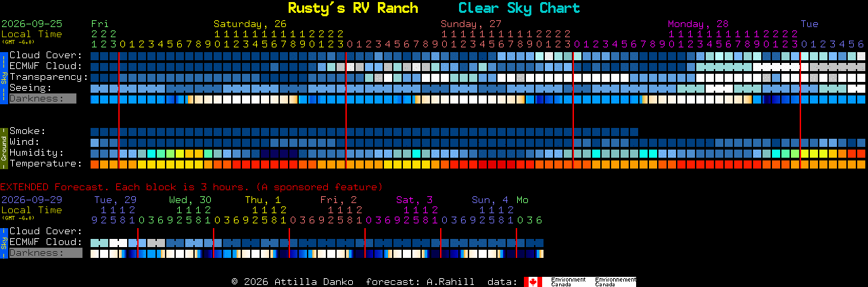Open the Smoke row label
The height and width of the screenshot is (287, 868).
[x=28, y=131]
